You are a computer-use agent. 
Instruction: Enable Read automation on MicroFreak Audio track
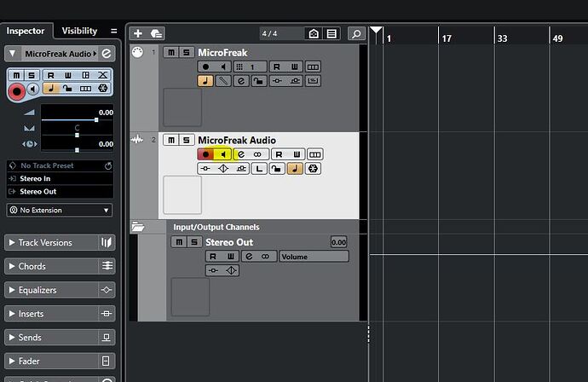[279, 154]
